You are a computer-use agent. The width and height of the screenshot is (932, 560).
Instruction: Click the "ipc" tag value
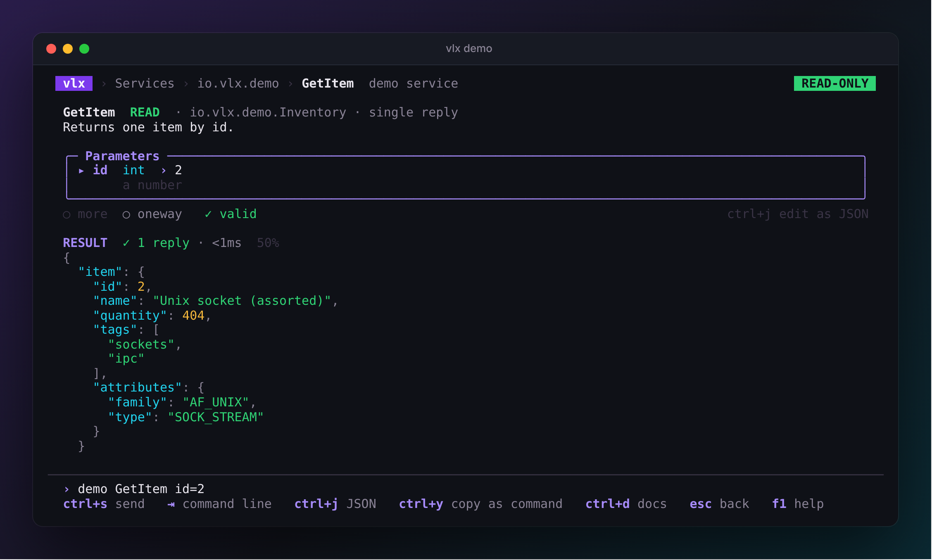pyautogui.click(x=126, y=359)
